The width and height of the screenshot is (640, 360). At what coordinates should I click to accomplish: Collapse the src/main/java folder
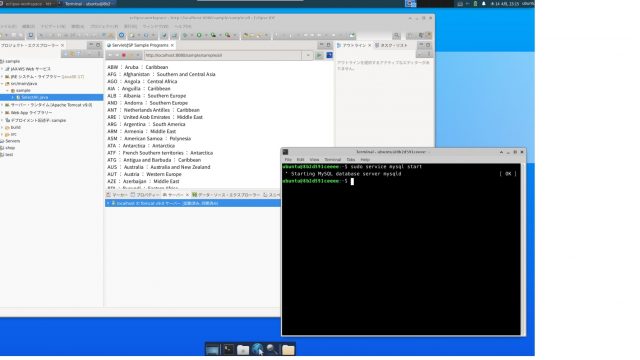[x=2, y=83]
